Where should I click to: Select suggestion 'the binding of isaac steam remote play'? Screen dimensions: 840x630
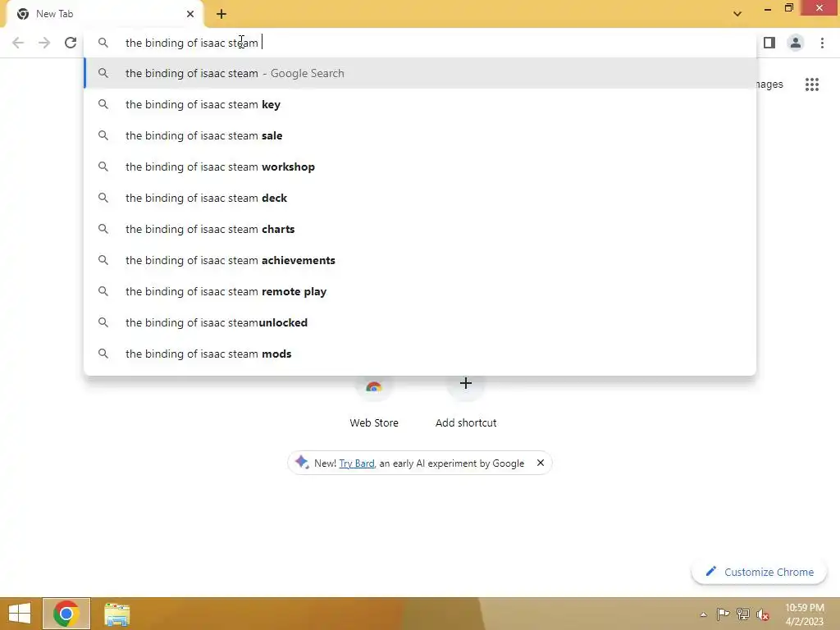[421, 291]
